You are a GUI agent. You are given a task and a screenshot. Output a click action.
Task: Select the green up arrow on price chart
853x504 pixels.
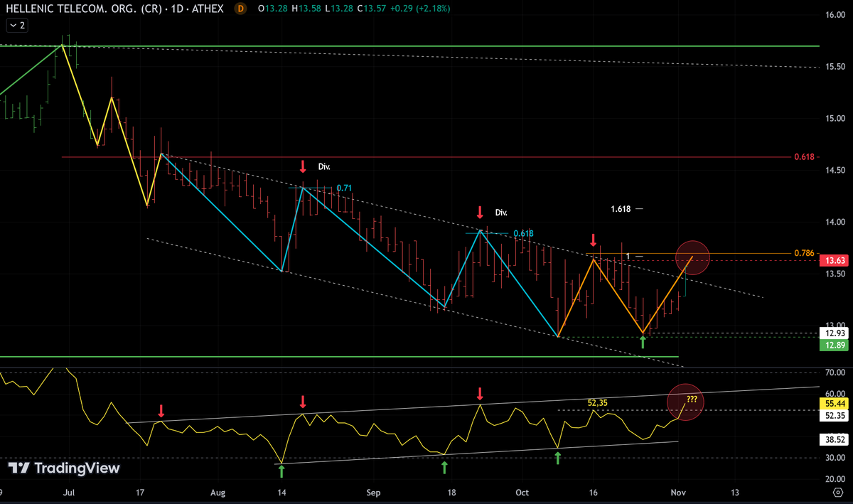pos(643,343)
